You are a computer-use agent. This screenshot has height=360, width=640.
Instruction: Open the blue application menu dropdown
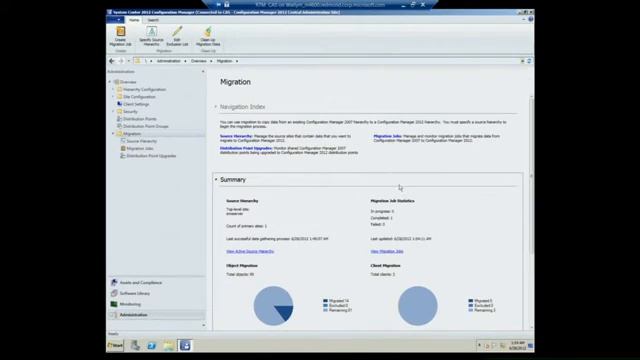click(115, 20)
